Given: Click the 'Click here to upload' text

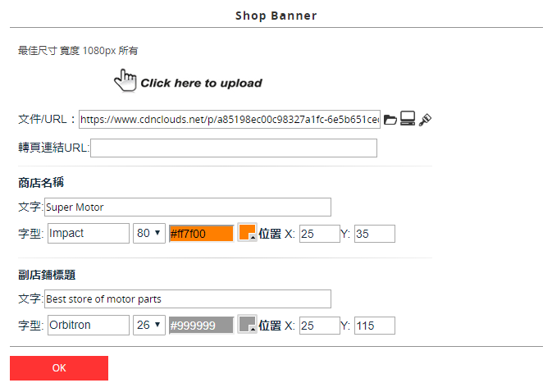Looking at the screenshot, I should click(x=201, y=83).
